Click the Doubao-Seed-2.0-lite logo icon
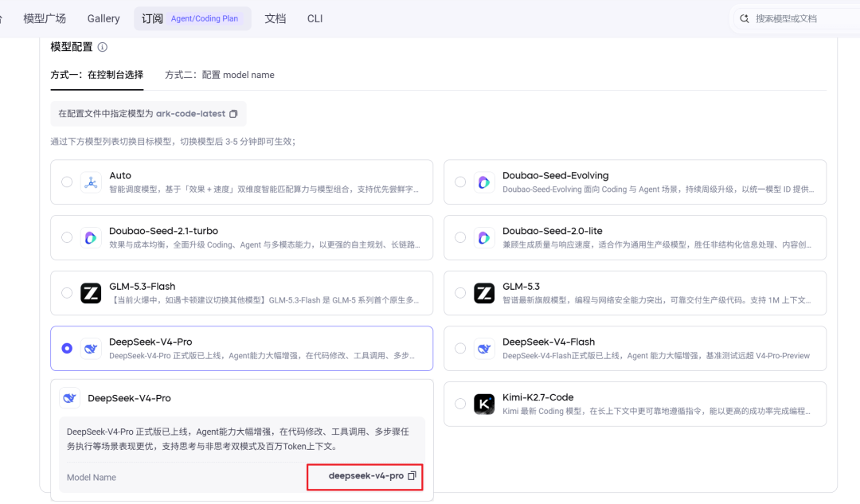Image resolution: width=860 pixels, height=504 pixels. pyautogui.click(x=484, y=237)
